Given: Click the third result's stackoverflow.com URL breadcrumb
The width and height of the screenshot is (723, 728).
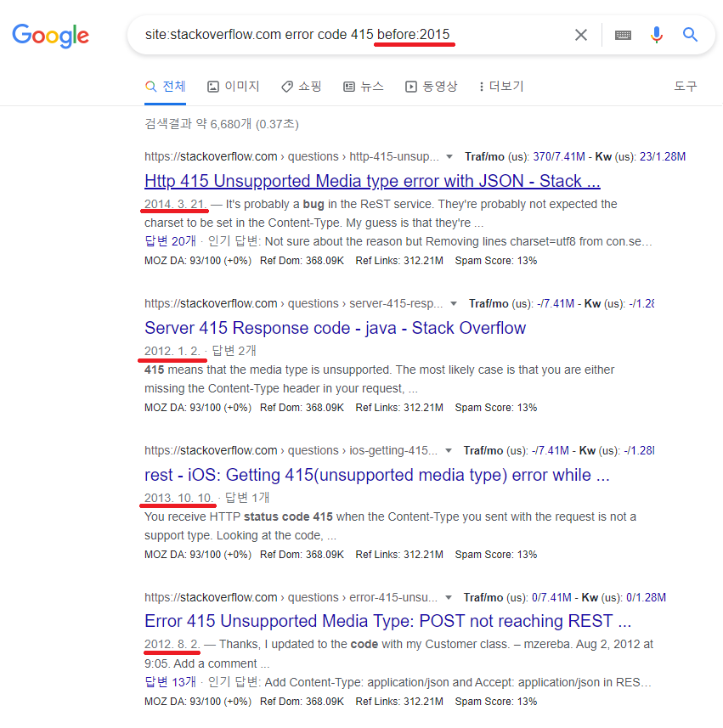Looking at the screenshot, I should tap(291, 450).
